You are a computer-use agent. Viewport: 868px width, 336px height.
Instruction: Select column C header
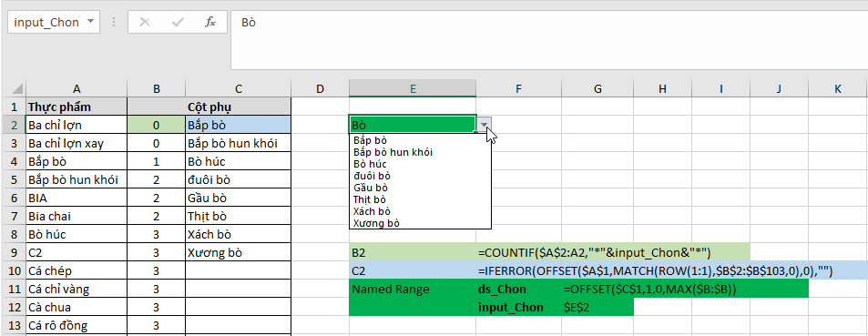238,88
